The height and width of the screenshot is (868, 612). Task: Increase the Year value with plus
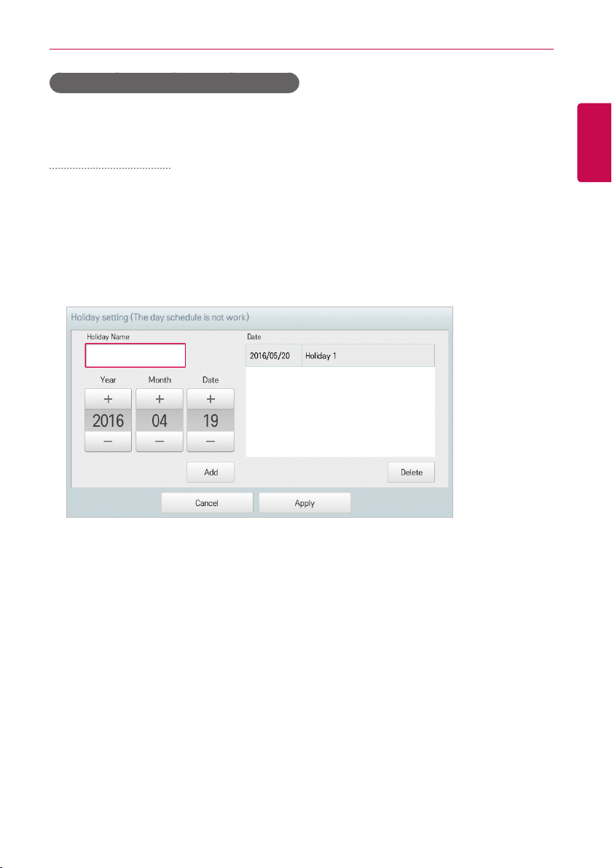(108, 399)
